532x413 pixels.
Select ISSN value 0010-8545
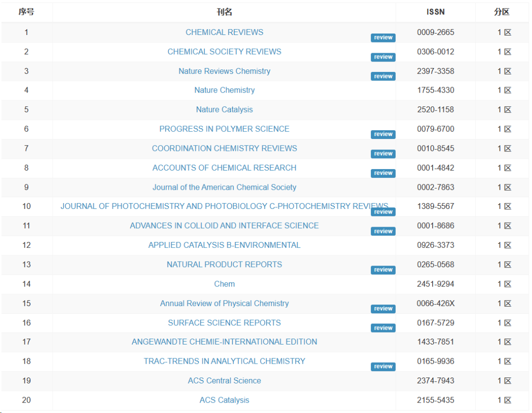[435, 148]
